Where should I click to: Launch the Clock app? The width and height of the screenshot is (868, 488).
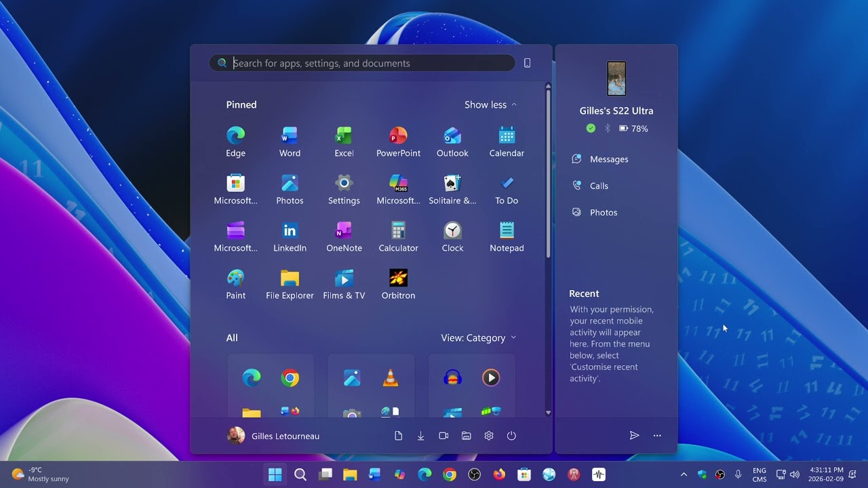pos(452,237)
